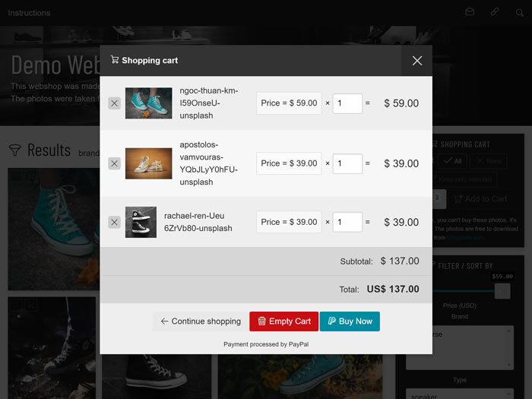Click the shopping cart icon in dialog header
The height and width of the screenshot is (399, 532).
(x=115, y=60)
